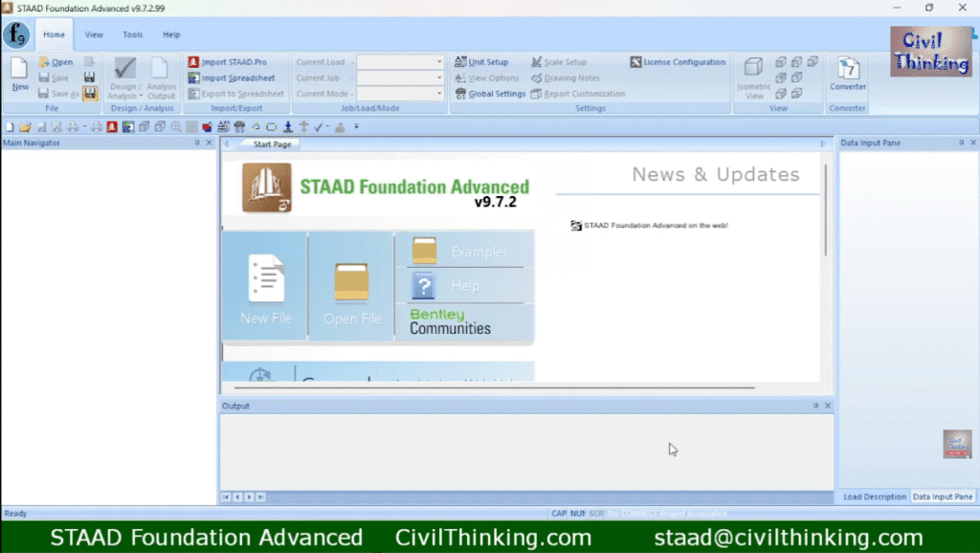Click the large New File tile
Image resolution: width=980 pixels, height=553 pixels.
(x=265, y=287)
